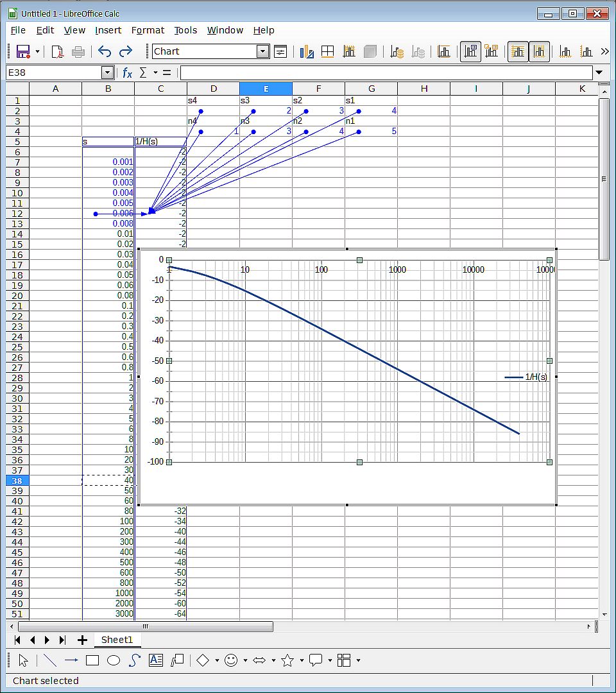Screen dimensions: 616x693
Task: Toggle Vertical Grids display
Action: pos(539,52)
